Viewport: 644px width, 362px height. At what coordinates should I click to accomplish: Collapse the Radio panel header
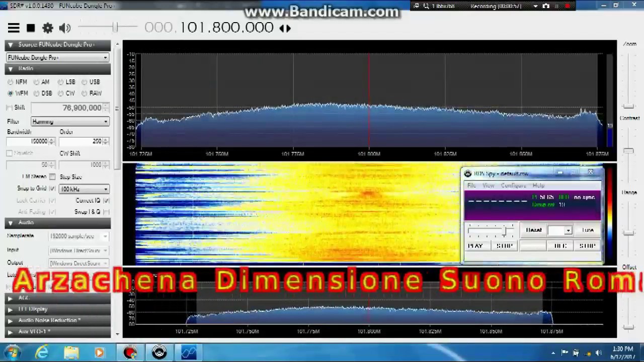click(x=58, y=69)
